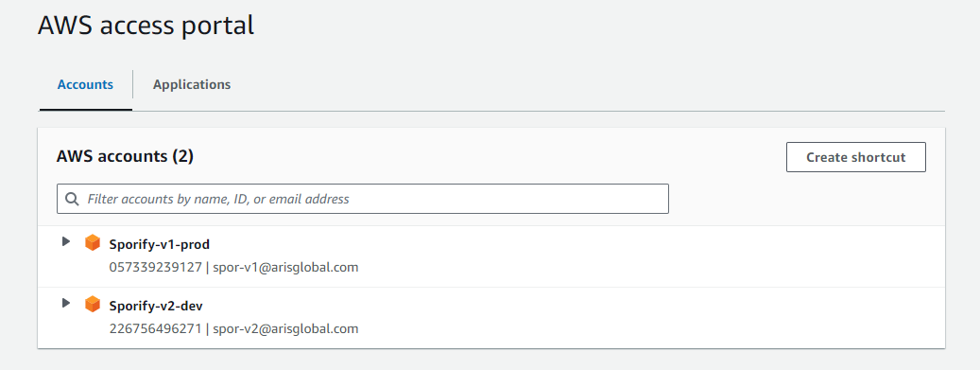Viewport: 980px width, 370px height.
Task: Click the pipe separator after ID 057339239127
Action: point(208,267)
